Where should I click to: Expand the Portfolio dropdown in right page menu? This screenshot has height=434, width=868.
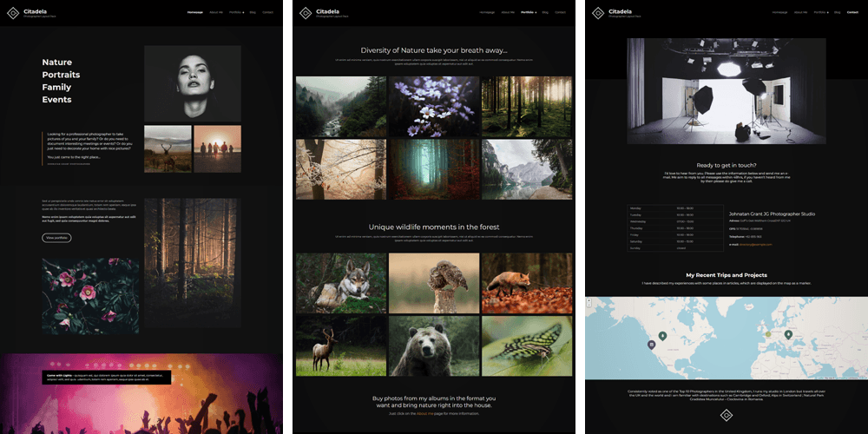821,12
